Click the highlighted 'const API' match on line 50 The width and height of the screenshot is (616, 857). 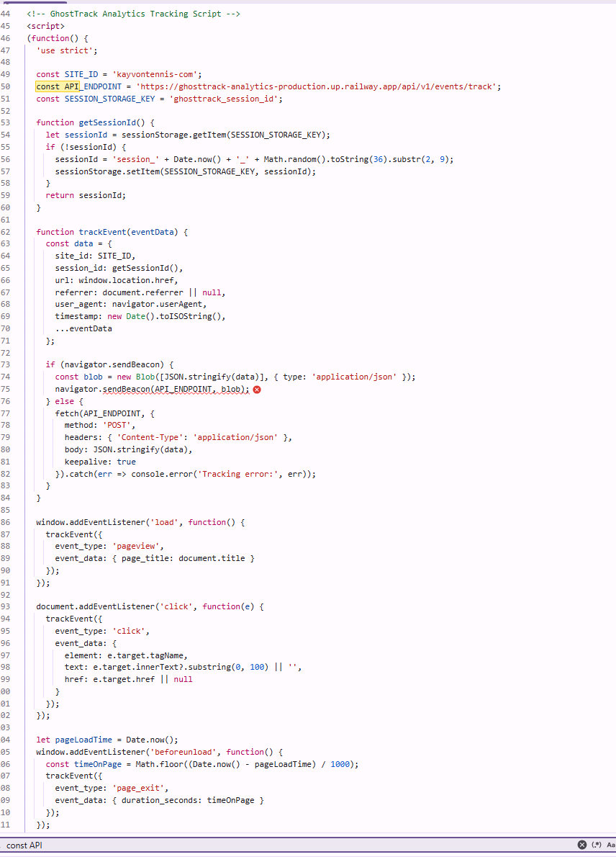click(x=57, y=86)
